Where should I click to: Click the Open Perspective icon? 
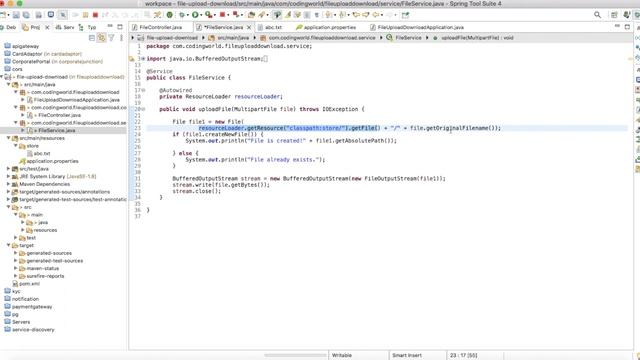(x=614, y=15)
